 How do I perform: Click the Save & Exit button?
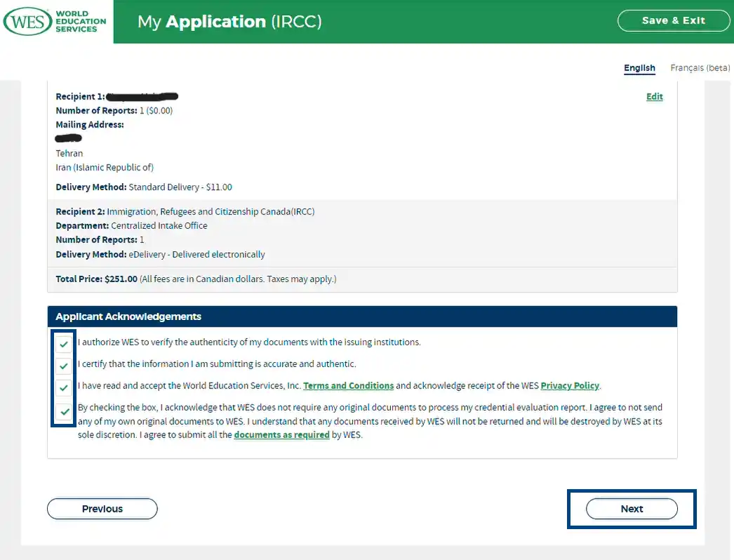tap(673, 20)
